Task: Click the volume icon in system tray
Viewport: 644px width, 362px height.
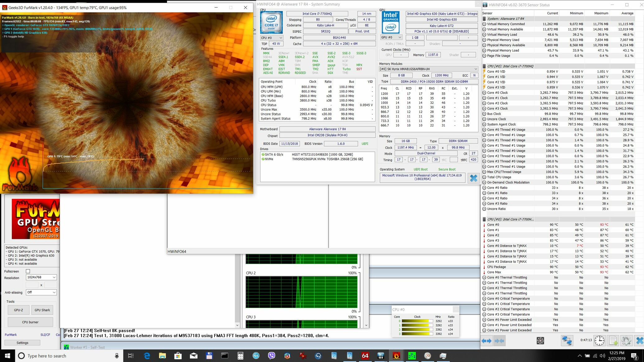Action: 602,356
